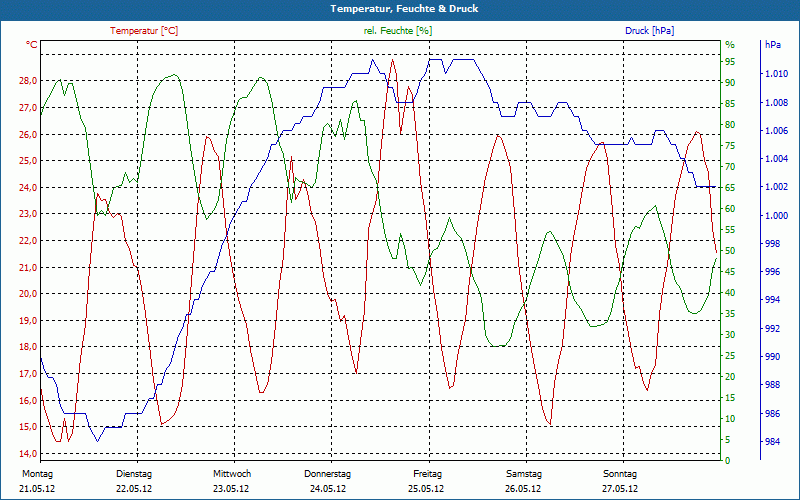800x500 pixels.
Task: Click the date '21.05.12'
Action: click(37, 489)
